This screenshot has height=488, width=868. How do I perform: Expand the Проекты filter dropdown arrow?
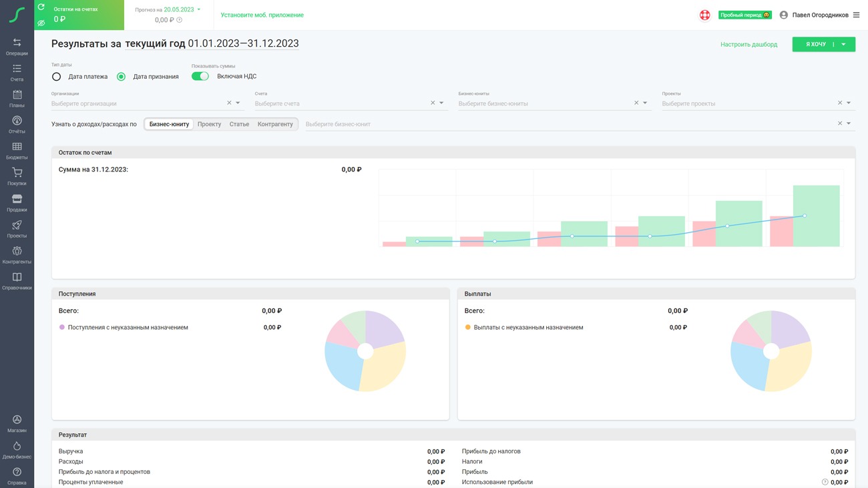[849, 103]
